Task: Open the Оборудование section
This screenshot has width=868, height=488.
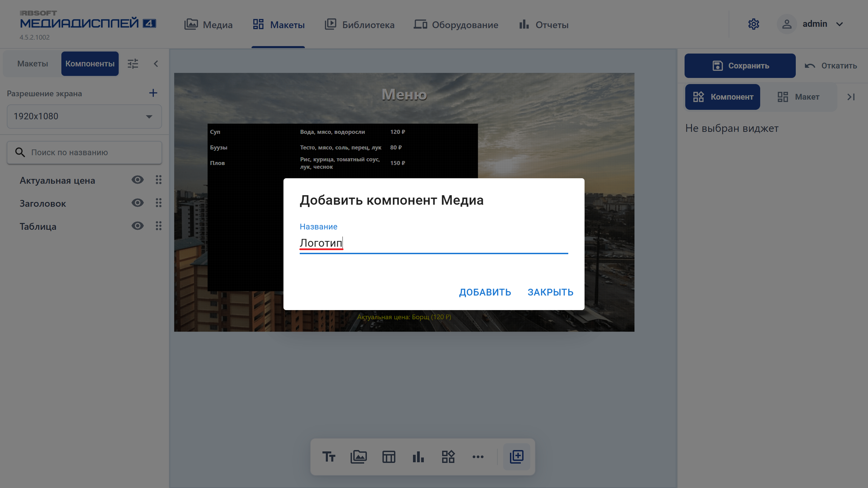Action: coord(456,24)
